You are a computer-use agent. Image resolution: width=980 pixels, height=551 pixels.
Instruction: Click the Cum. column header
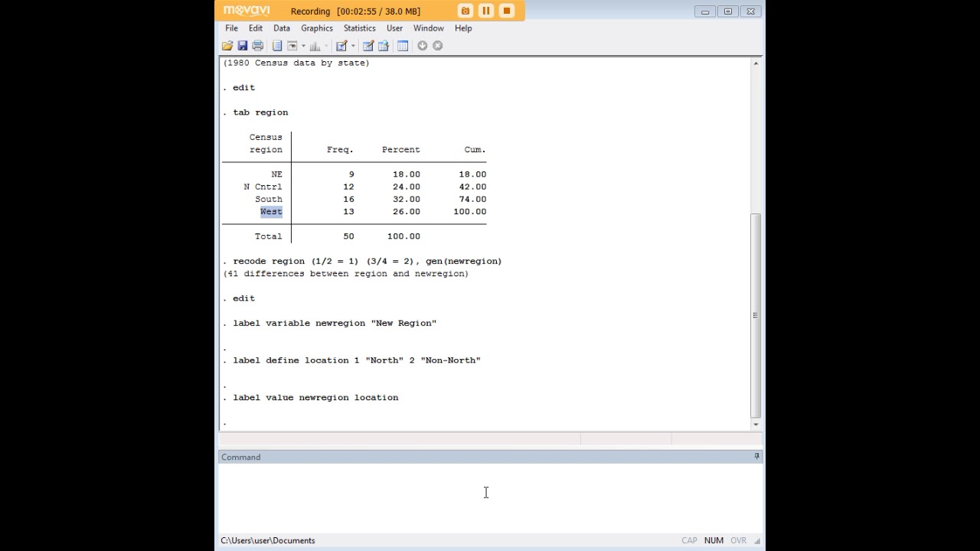475,150
